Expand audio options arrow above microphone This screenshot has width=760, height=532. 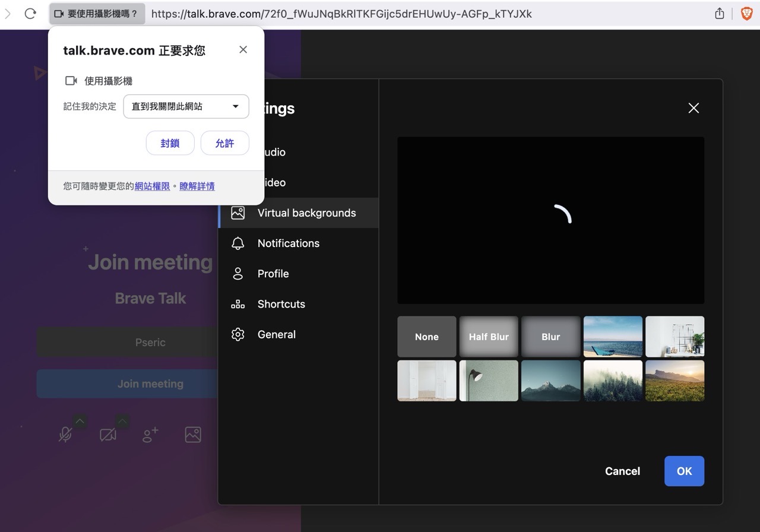pos(80,421)
